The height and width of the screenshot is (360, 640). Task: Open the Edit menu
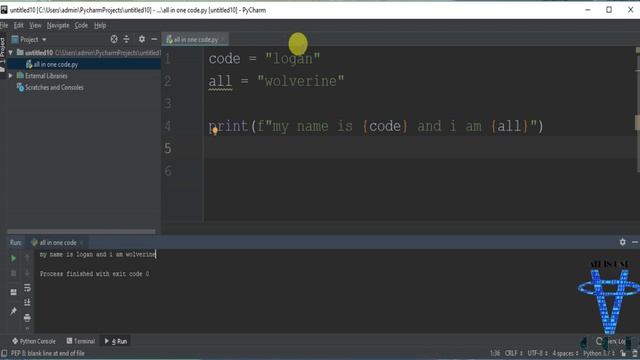point(18,25)
